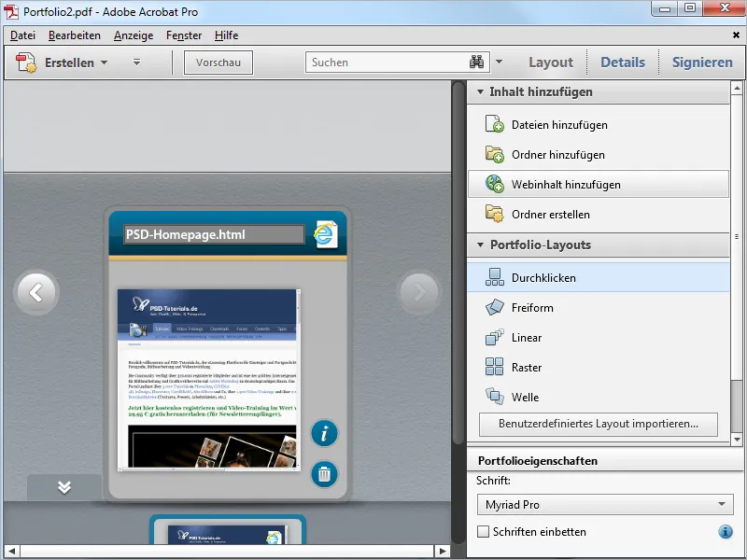Choose the Linear layout icon
Viewport: 747px width, 560px height.
(x=495, y=337)
